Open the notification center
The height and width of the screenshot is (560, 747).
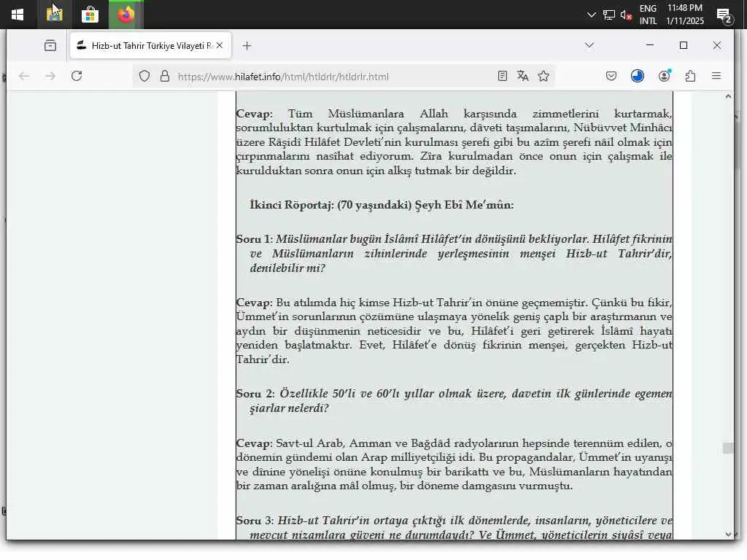coord(724,15)
